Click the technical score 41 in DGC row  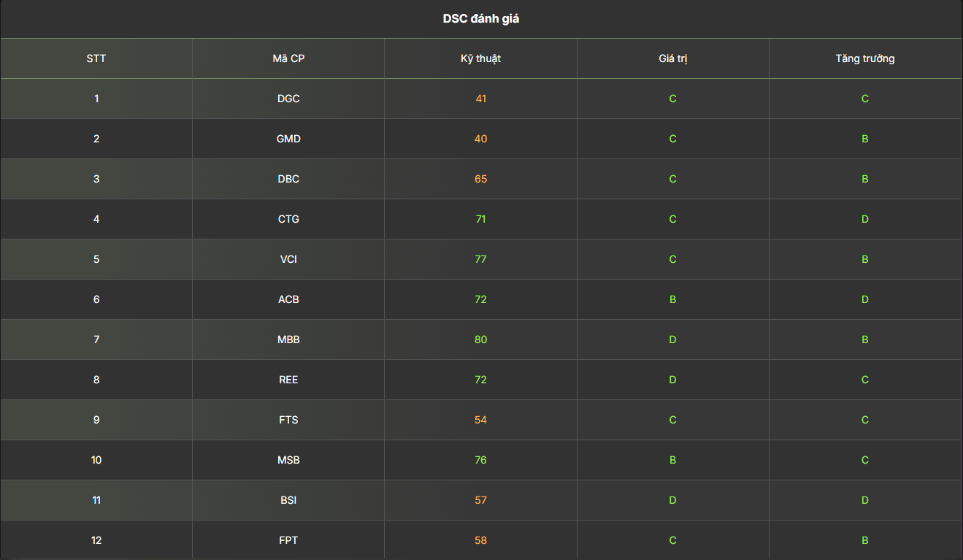point(480,99)
